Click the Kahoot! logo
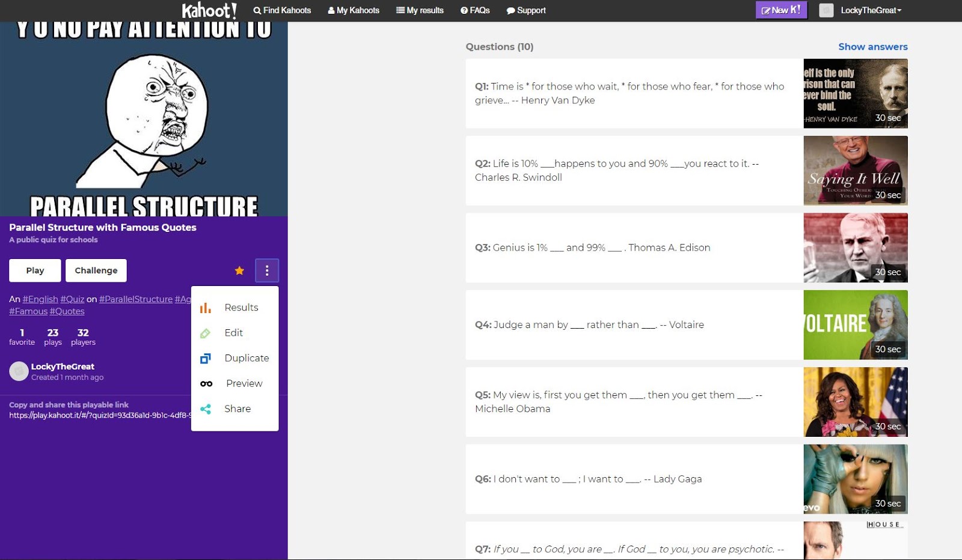The height and width of the screenshot is (560, 962). (x=209, y=10)
